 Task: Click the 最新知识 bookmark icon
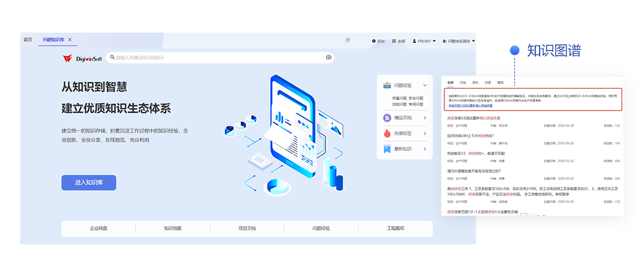click(x=387, y=149)
